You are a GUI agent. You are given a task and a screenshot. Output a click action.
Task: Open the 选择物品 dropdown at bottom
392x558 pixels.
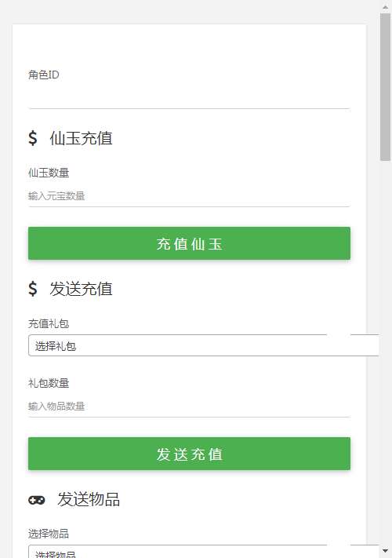click(203, 551)
